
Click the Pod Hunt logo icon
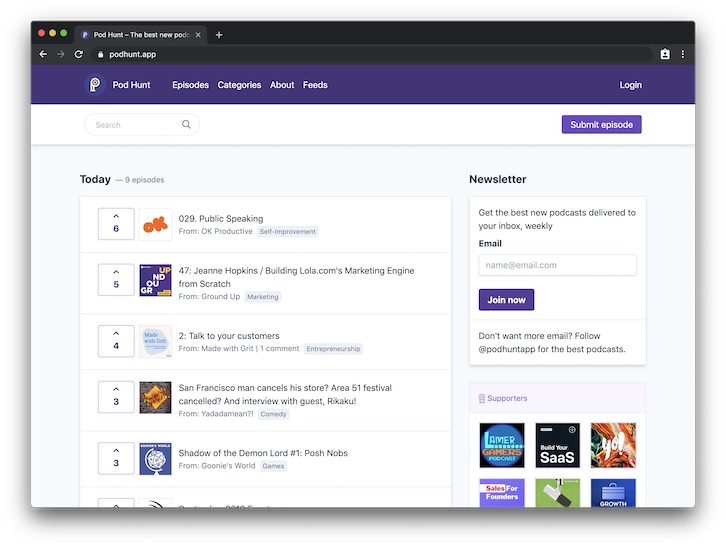coord(95,85)
